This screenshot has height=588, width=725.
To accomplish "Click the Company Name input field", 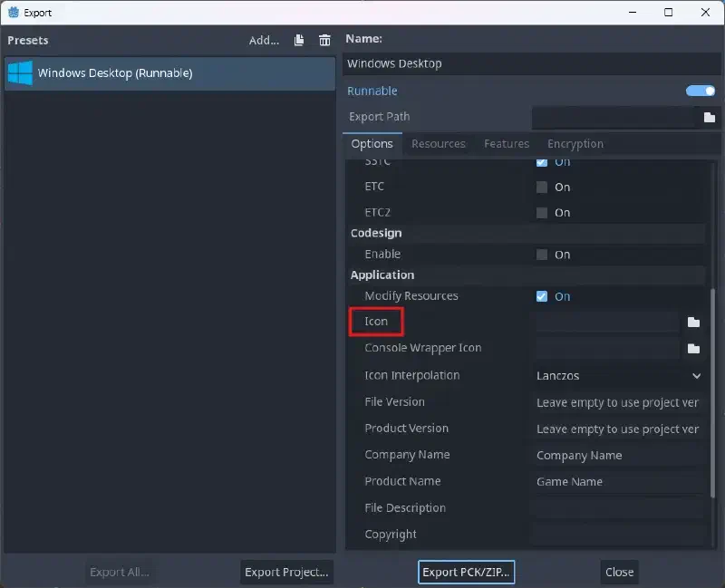I will pyautogui.click(x=618, y=456).
